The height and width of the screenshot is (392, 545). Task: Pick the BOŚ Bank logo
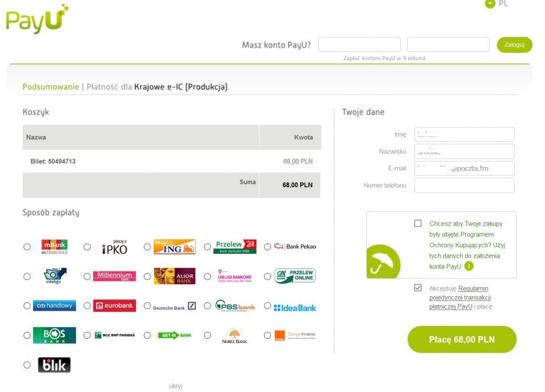click(x=54, y=335)
